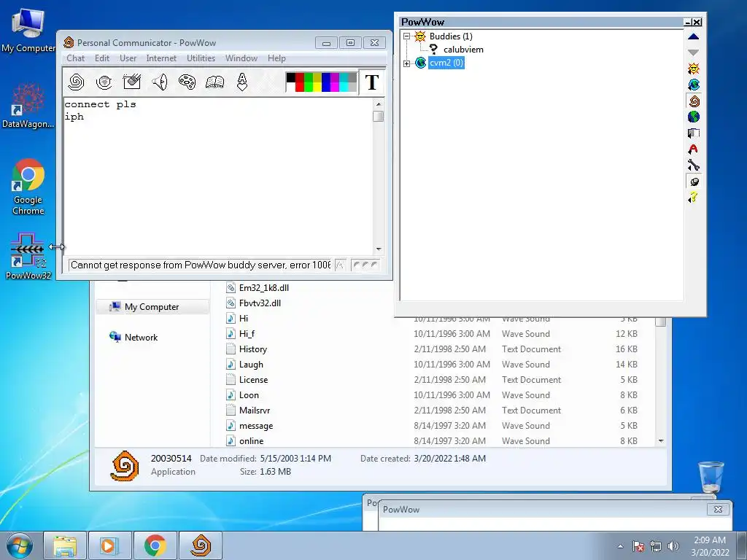This screenshot has height=560, width=747.
Task: Select the calubviem buddy entry
Action: (x=463, y=50)
